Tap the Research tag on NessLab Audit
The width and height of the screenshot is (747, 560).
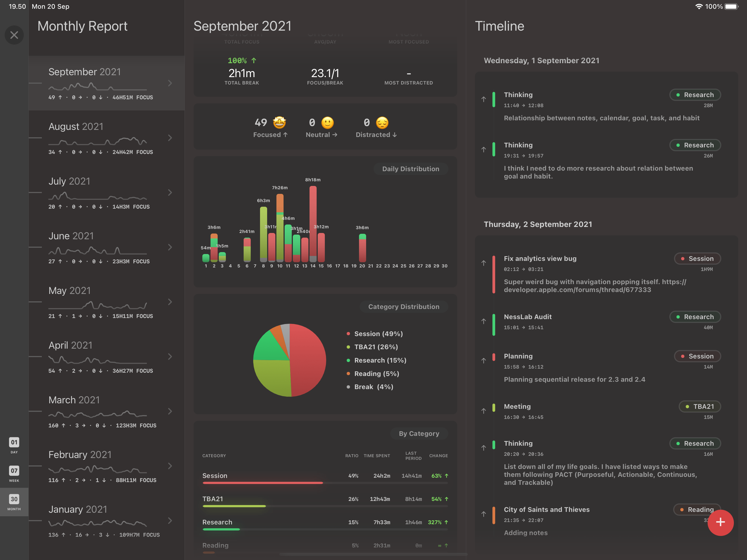(x=695, y=317)
